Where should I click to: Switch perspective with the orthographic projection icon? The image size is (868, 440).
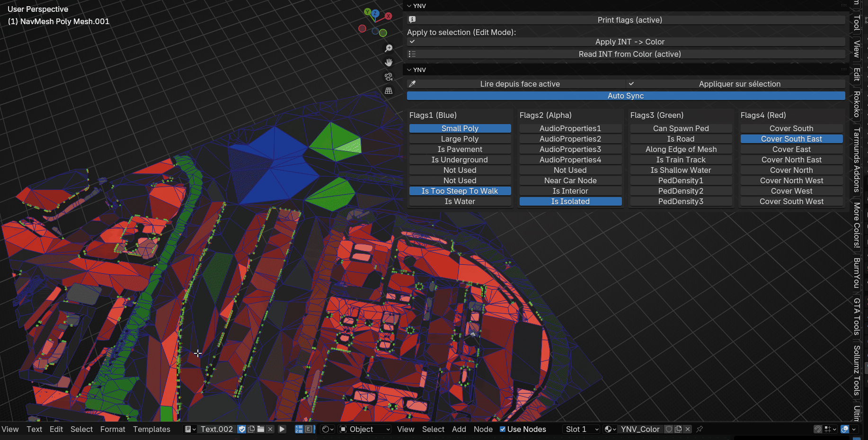tap(388, 90)
